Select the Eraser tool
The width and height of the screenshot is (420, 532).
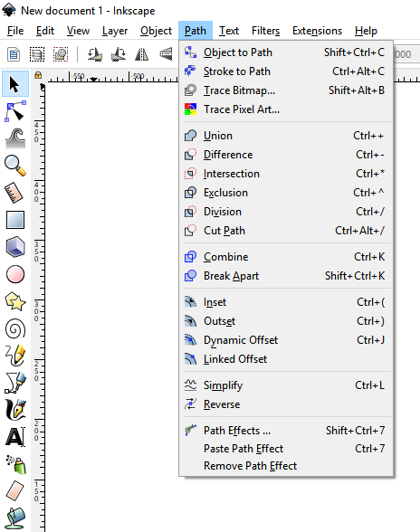point(15,491)
